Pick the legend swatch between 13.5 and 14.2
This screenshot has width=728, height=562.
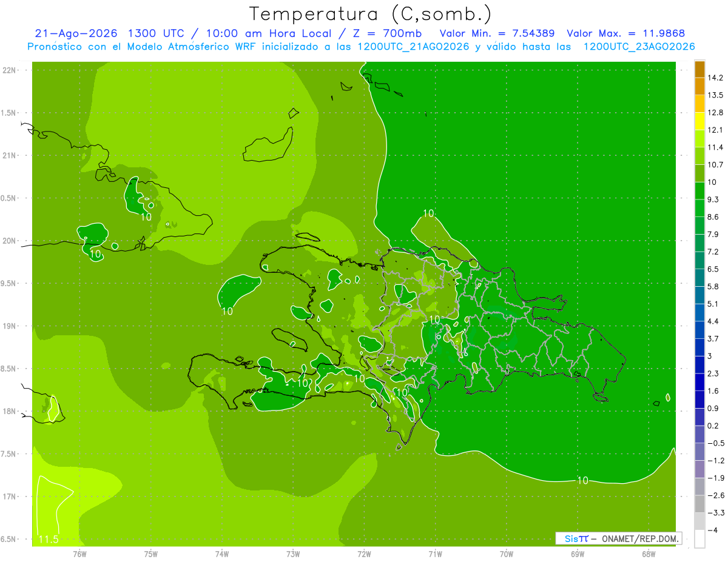[x=699, y=87]
